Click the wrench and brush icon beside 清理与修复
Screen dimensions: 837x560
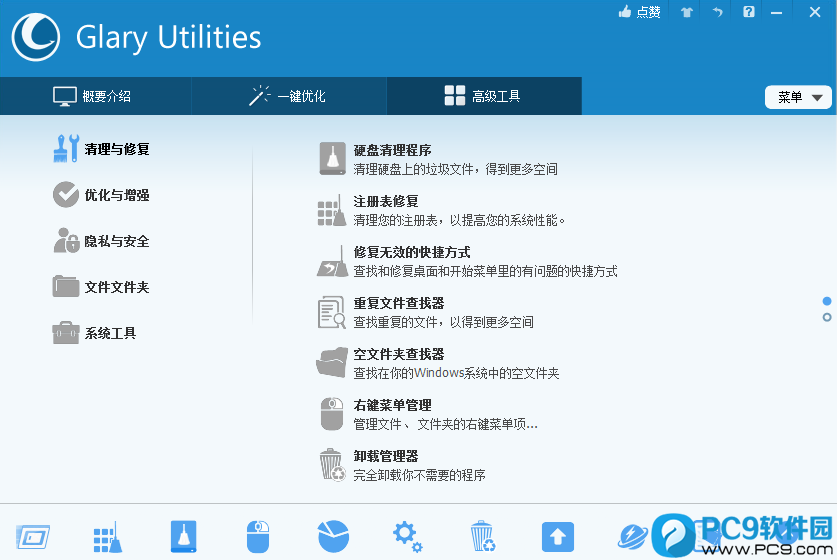pos(66,148)
